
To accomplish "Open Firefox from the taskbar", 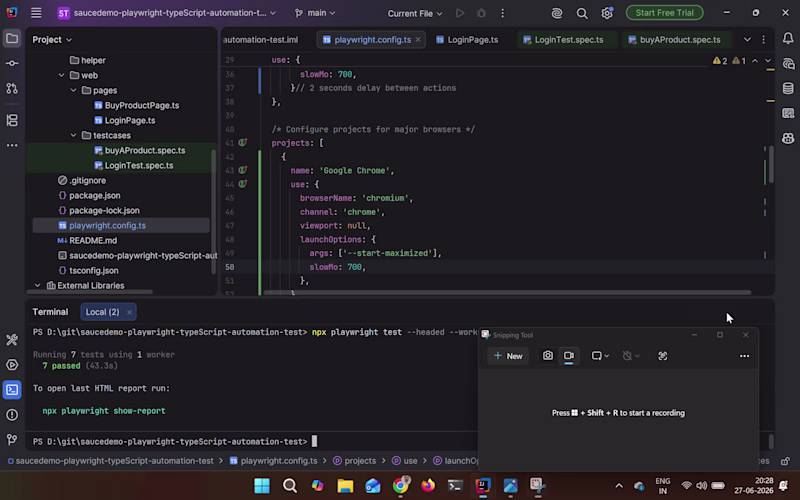I will tap(428, 485).
